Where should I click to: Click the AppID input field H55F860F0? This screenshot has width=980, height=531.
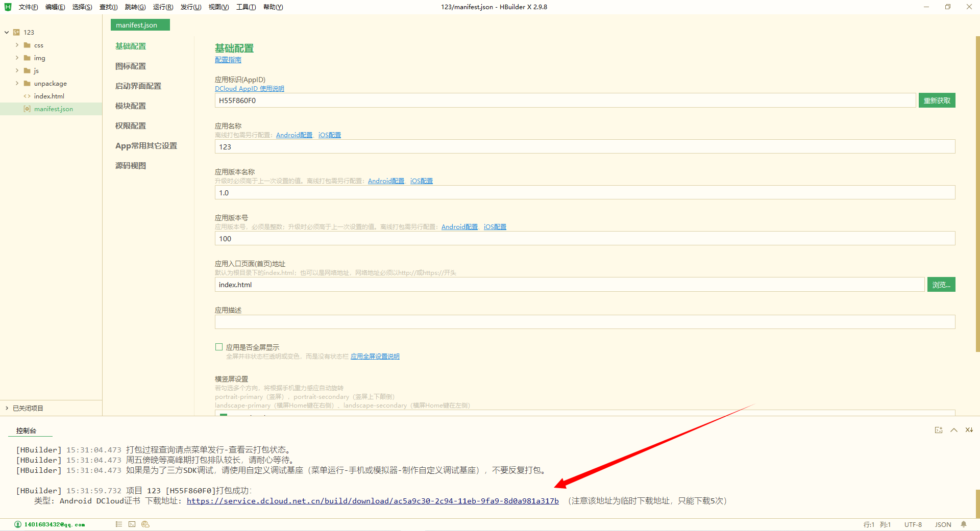(x=565, y=100)
